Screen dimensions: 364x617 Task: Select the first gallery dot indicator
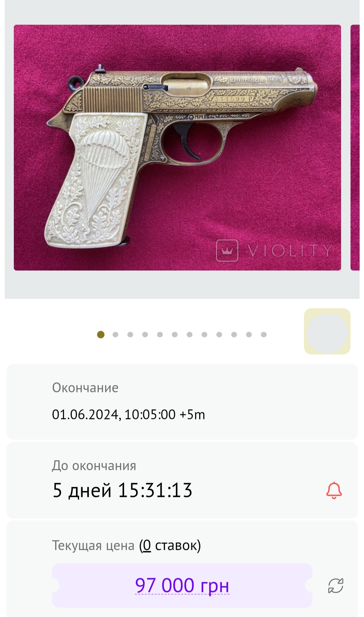101,334
